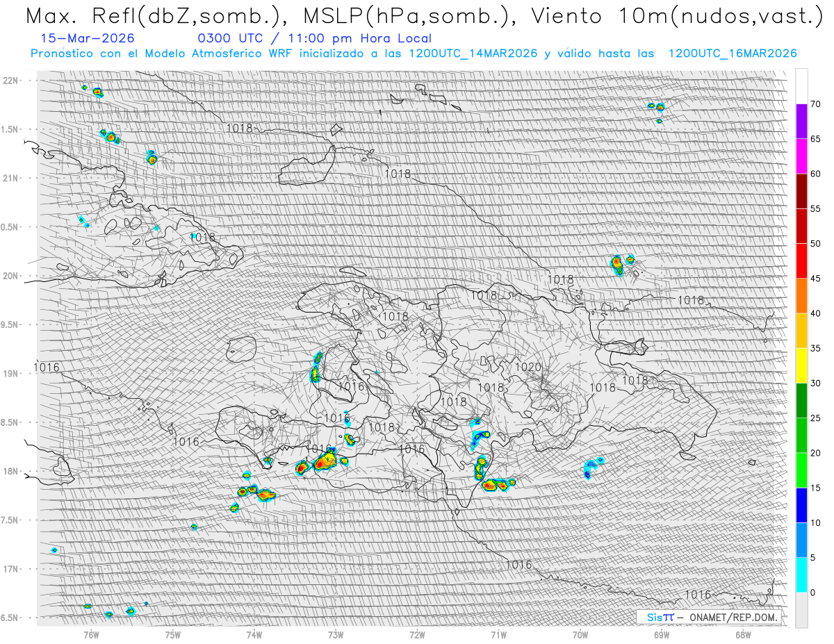
Task: Click the orange 40–45 dBZ color bar segment
Action: 801,296
